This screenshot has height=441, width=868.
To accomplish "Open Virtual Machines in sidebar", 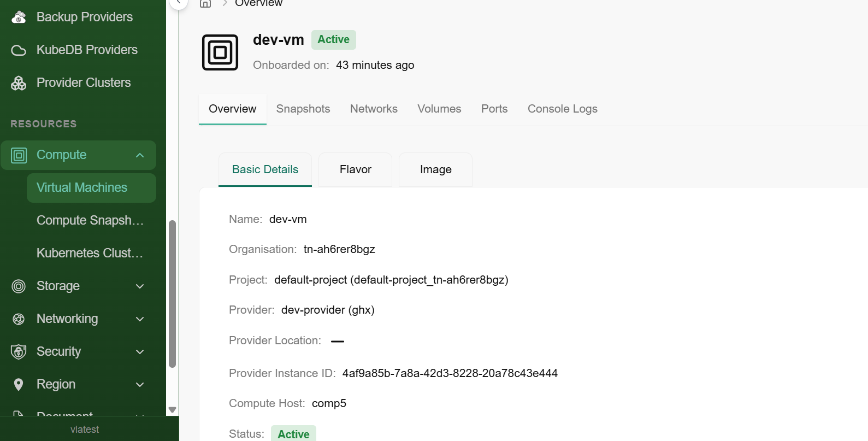I will (x=82, y=187).
